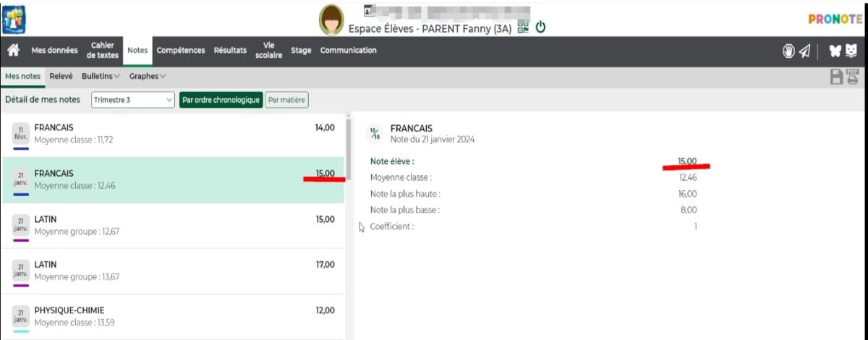This screenshot has height=340, width=868.
Task: Go to the home page icon
Action: 12,51
